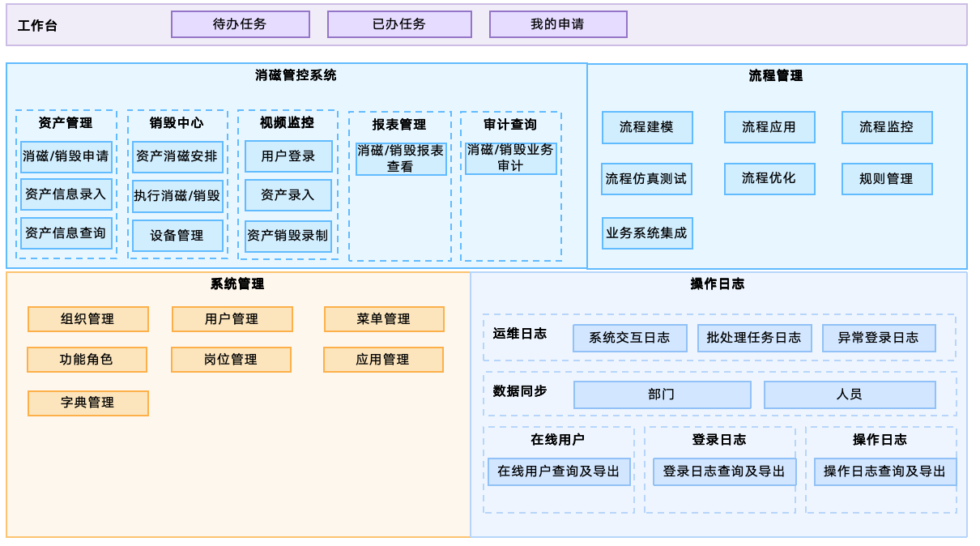Click the 视频监控 group title
The width and height of the screenshot is (980, 546).
tap(287, 122)
